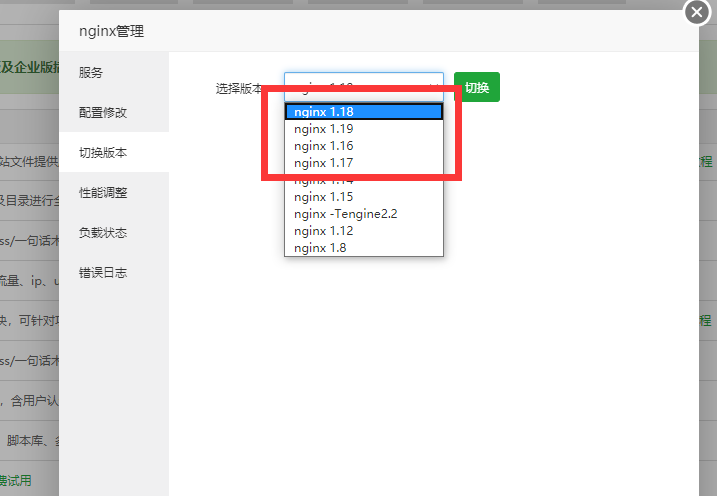Choose the nginx -Tengine2.2 option
Screen dimensions: 717x496
pos(364,214)
